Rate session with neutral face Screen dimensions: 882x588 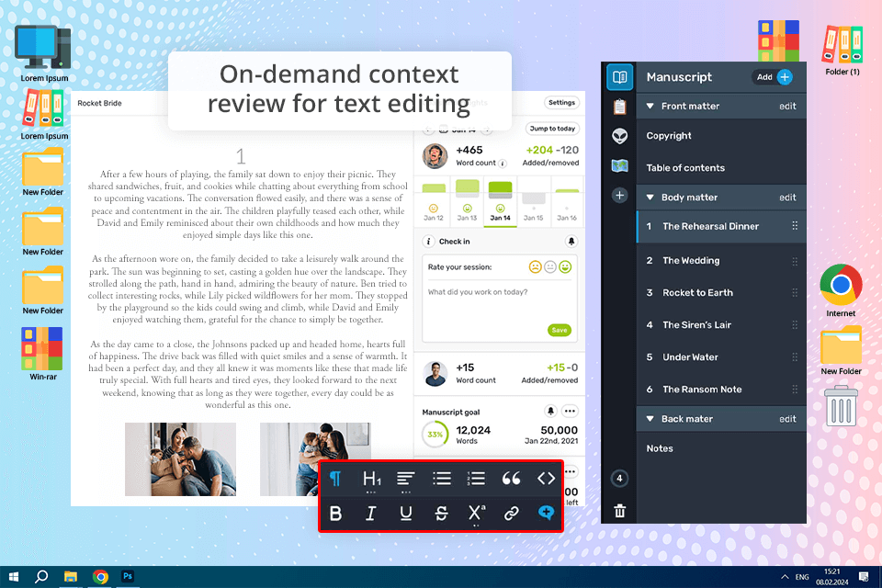550,266
